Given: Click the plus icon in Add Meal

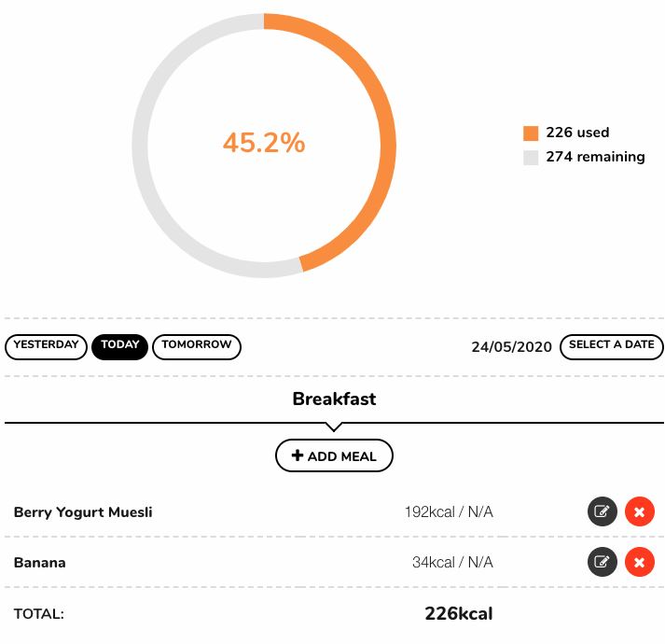Looking at the screenshot, I should [x=298, y=455].
